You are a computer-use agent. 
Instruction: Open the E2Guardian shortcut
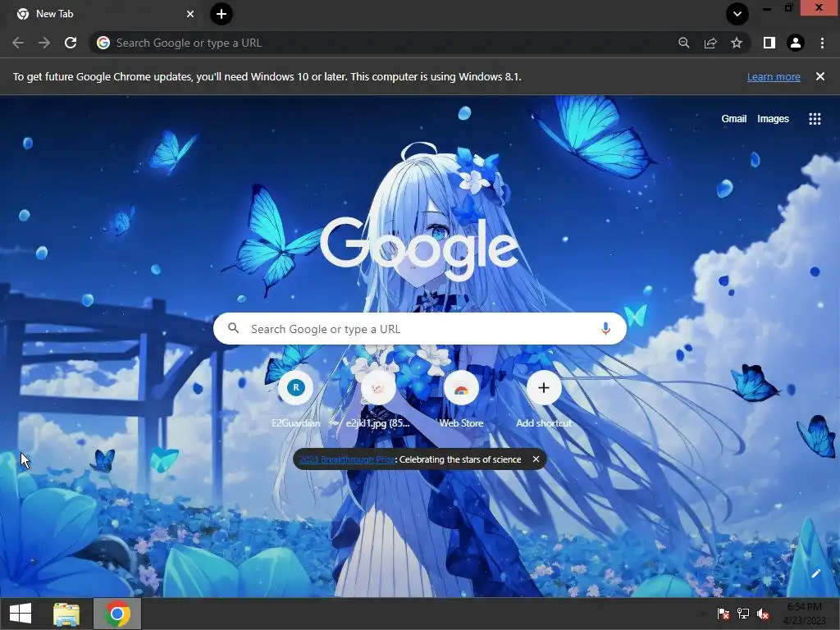(295, 399)
